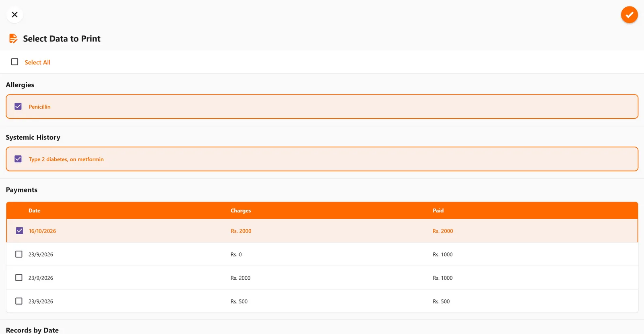Click the Payments section heading
Viewport: 644px width, 334px height.
pyautogui.click(x=22, y=190)
